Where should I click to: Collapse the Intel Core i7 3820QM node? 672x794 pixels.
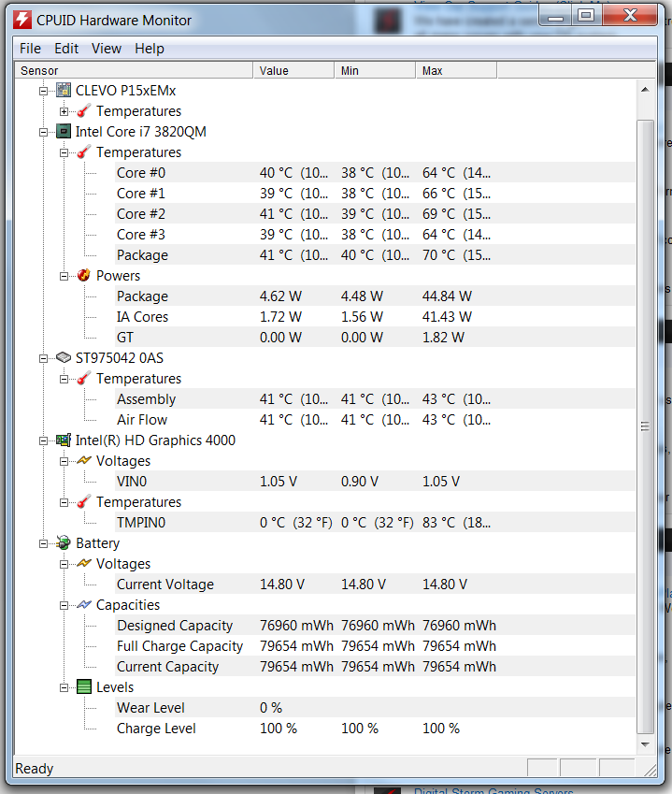pos(44,132)
